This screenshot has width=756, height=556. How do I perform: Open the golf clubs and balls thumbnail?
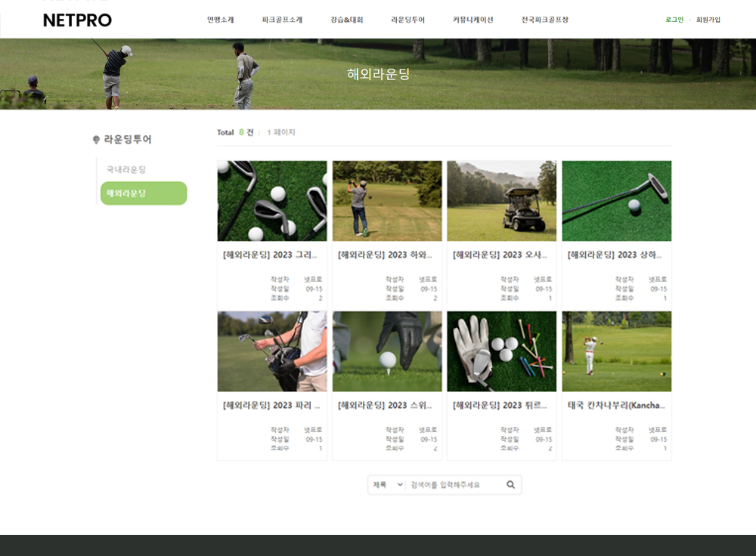pos(272,201)
